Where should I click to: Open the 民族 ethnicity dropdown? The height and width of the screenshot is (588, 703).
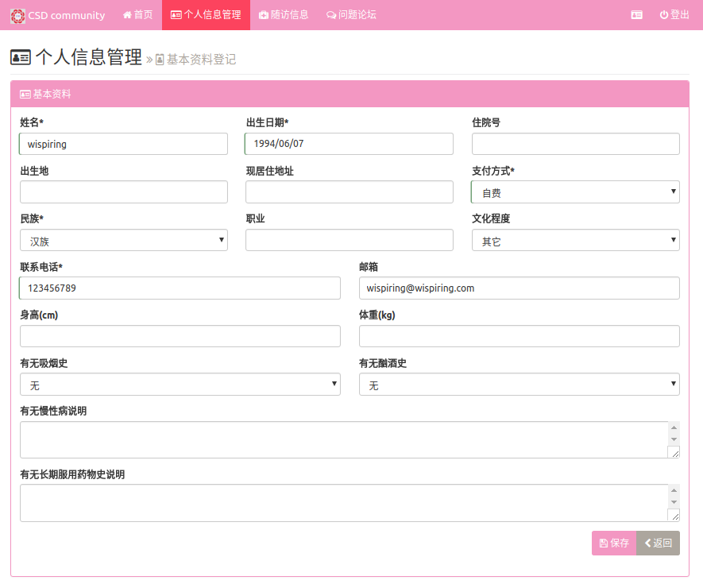coord(124,240)
